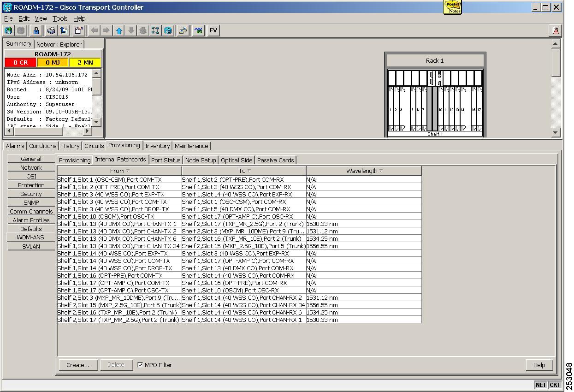This screenshot has width=574, height=392.
Task: Open the WDM-ANS side tab
Action: (30, 237)
